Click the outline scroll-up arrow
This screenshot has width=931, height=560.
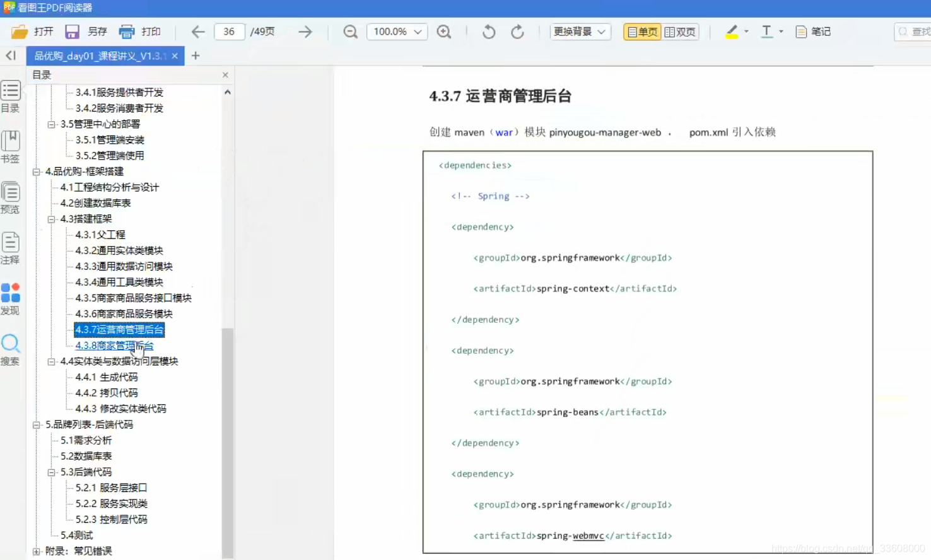tap(228, 92)
